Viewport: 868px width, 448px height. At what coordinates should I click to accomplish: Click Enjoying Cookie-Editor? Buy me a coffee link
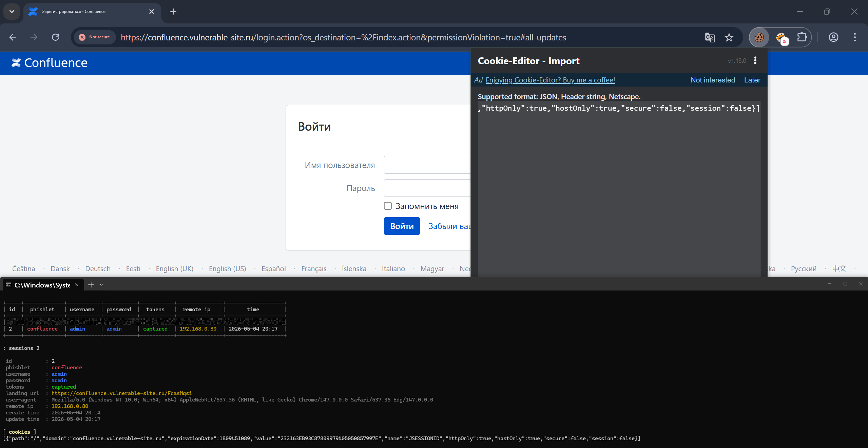(x=550, y=80)
